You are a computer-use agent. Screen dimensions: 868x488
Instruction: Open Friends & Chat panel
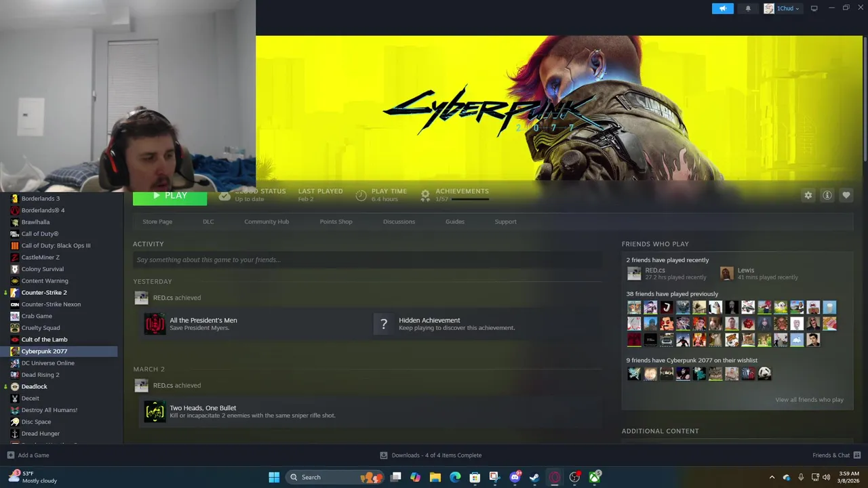[x=836, y=455]
